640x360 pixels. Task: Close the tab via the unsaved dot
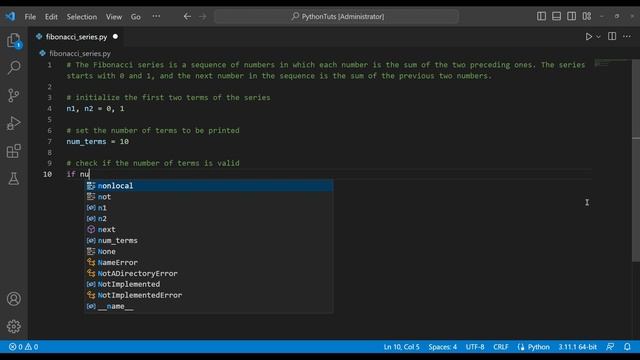(116, 37)
